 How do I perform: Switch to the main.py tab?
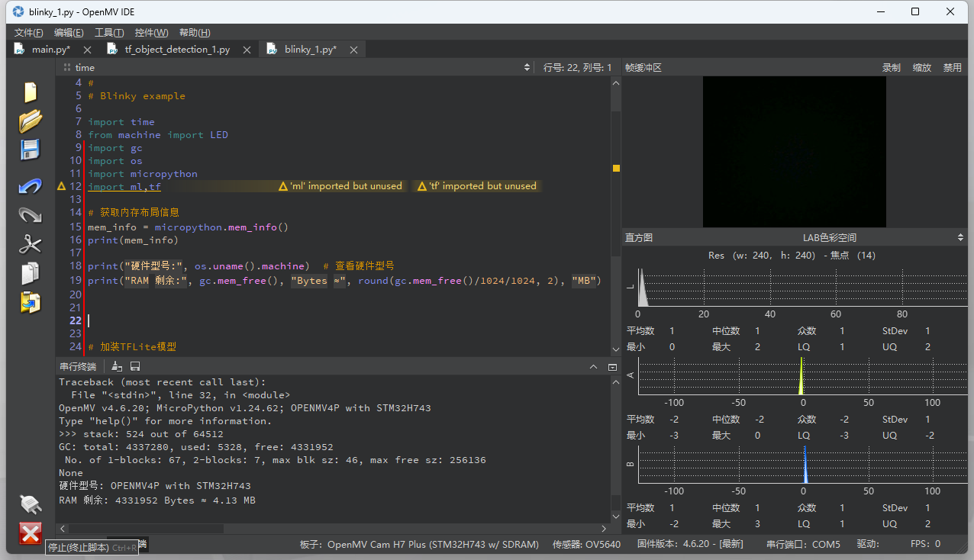point(50,50)
